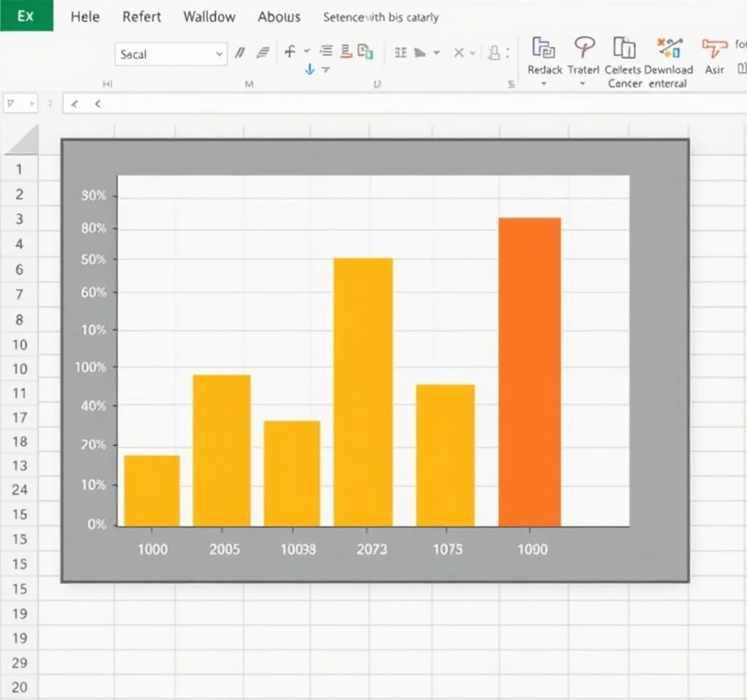Open the Abows menu
The height and width of the screenshot is (700, 747).
[x=279, y=17]
